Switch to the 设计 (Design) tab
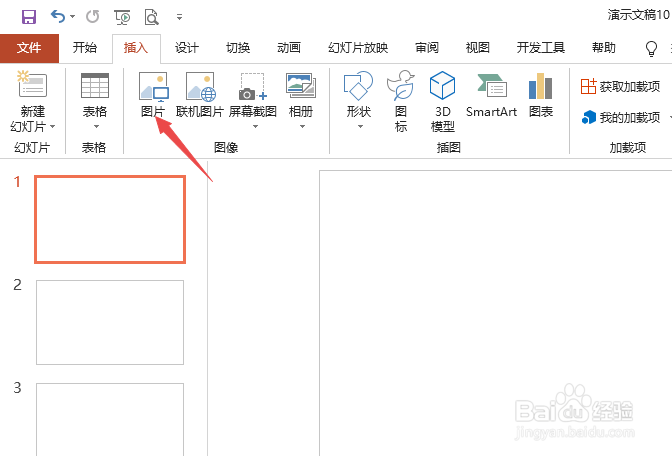 [x=187, y=48]
